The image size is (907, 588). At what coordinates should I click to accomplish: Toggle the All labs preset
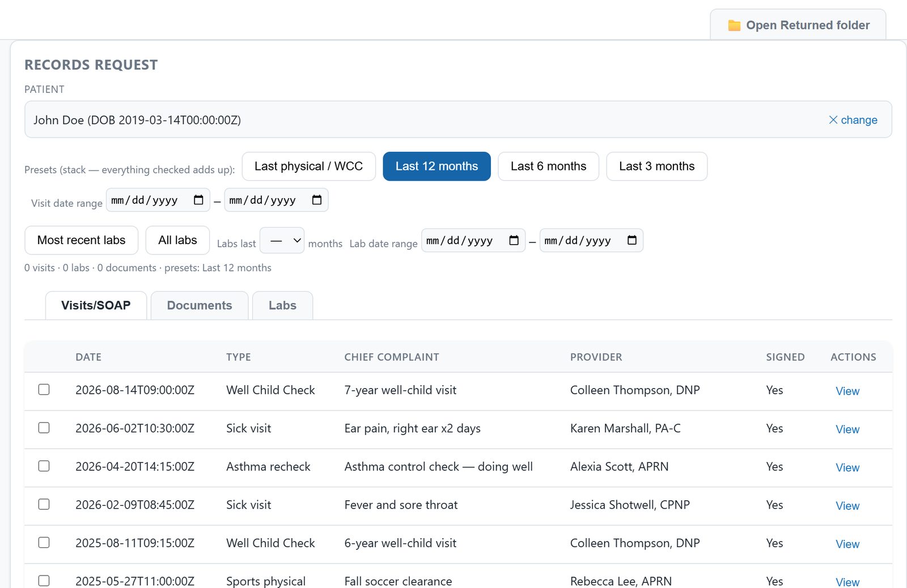(177, 240)
